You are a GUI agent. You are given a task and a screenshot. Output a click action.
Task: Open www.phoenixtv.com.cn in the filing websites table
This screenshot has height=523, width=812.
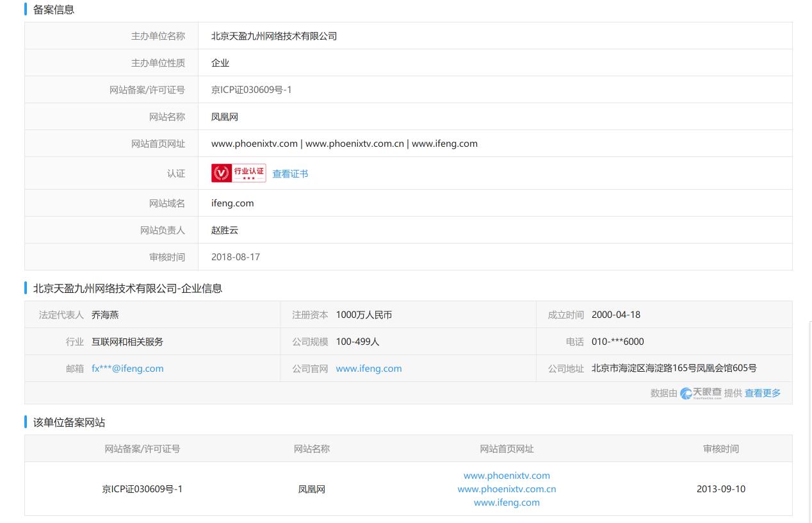[x=507, y=488]
